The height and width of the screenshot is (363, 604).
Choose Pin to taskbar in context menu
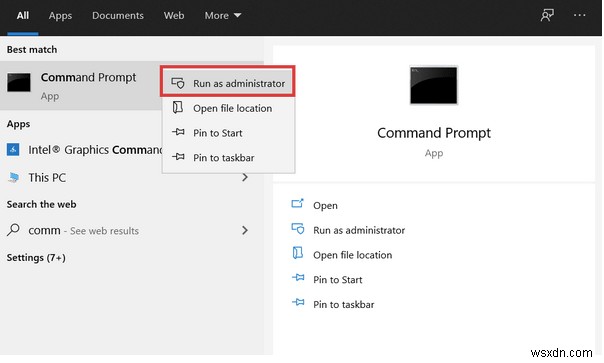(x=228, y=158)
